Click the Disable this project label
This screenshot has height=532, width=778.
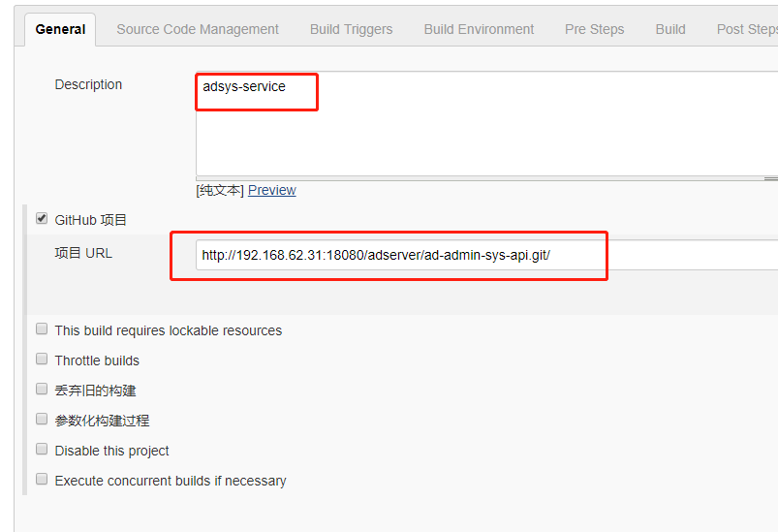click(x=111, y=452)
